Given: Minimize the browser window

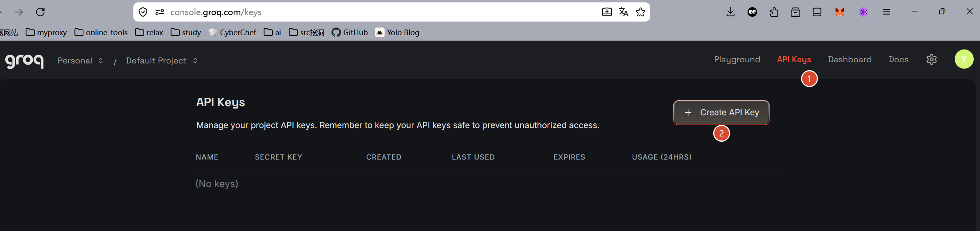Looking at the screenshot, I should pos(915,12).
